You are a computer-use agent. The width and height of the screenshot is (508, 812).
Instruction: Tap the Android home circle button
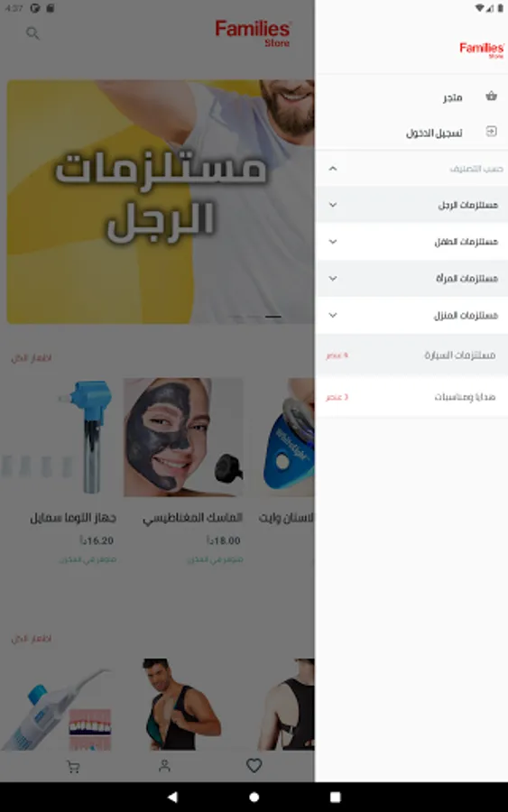tap(254, 797)
